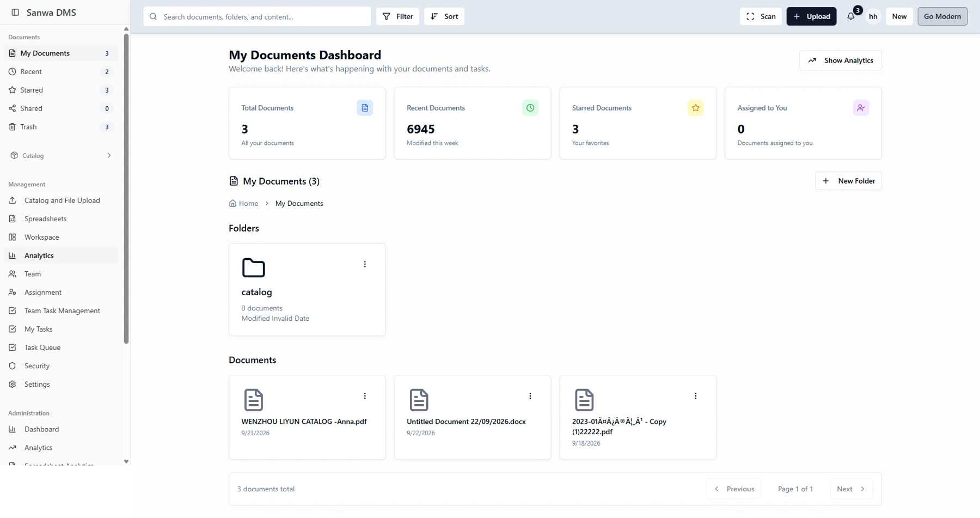Open Starred in the sidebar
This screenshot has height=518, width=980.
click(61, 90)
